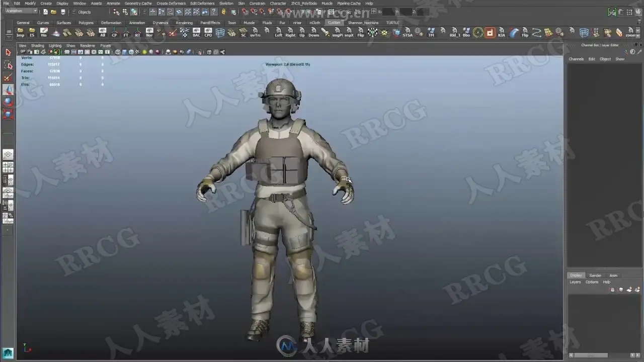644x362 pixels.
Task: Open the Create Deformers menu
Action: click(171, 3)
